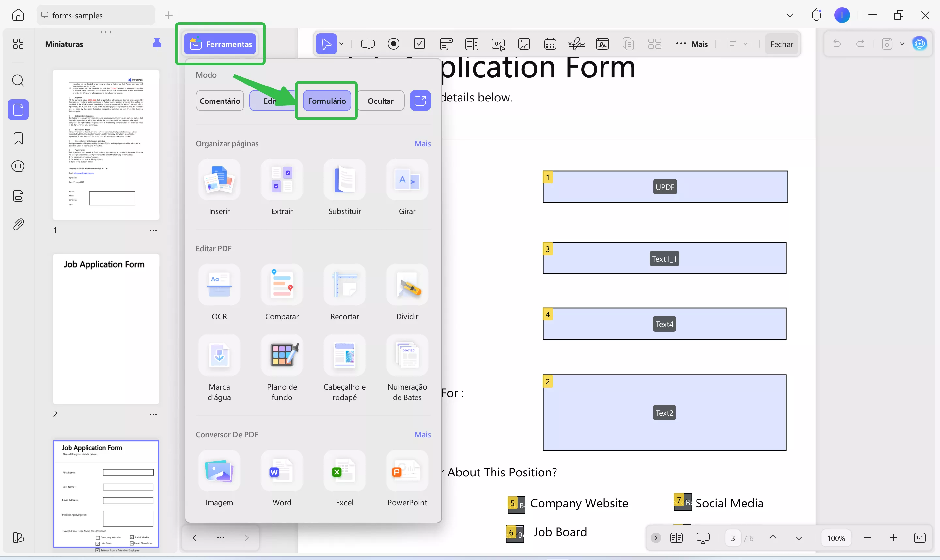Screen dimensions: 940x560
Task: Select the date field tool in toolbar
Action: [x=550, y=44]
